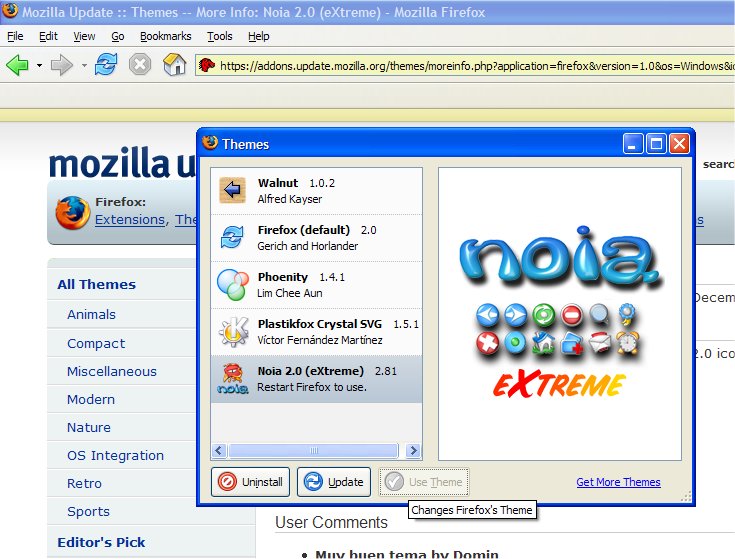Open the Sports theme category
The width and height of the screenshot is (735, 559).
click(89, 512)
